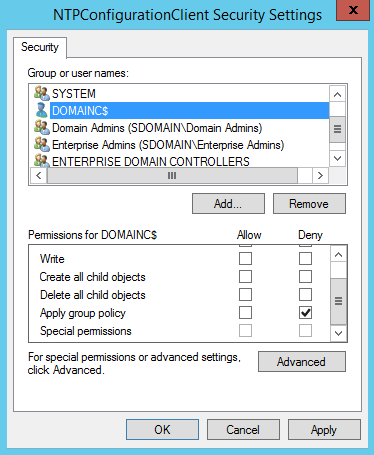The width and height of the screenshot is (374, 455).
Task: Open the Advanced permissions settings
Action: [302, 362]
